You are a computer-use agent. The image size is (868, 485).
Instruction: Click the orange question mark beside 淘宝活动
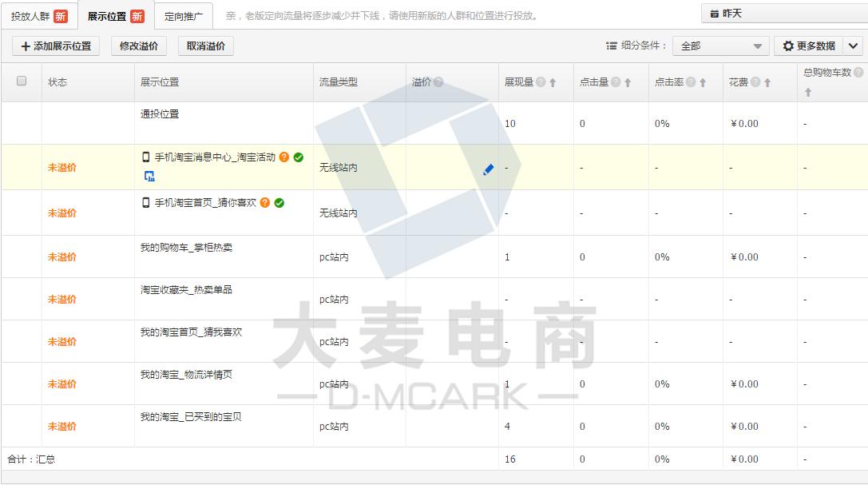click(284, 157)
